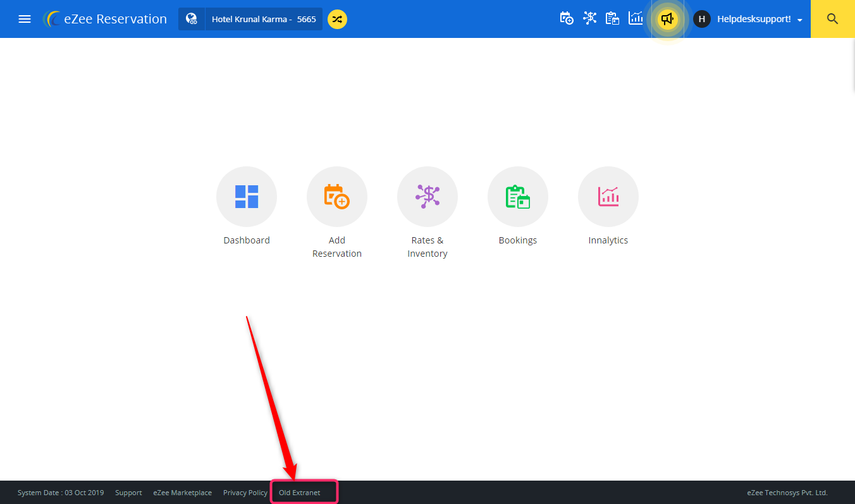This screenshot has width=855, height=504.
Task: Click the eZee Reservation logo
Action: [105, 19]
